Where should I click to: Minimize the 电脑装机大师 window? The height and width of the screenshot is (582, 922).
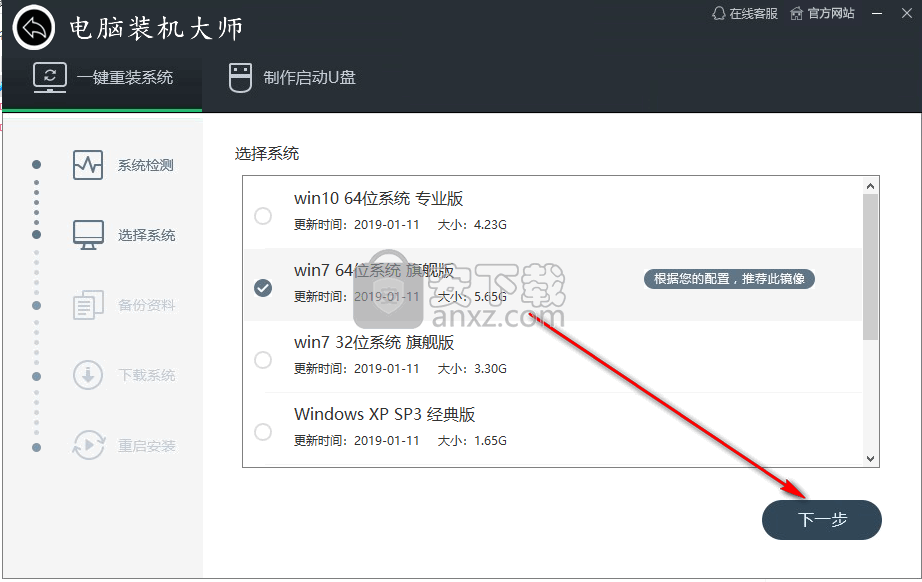point(877,13)
